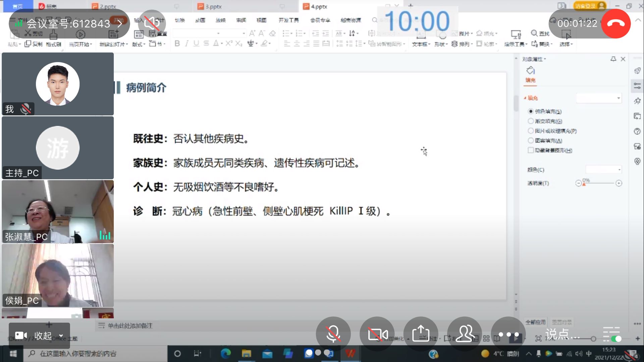Screen dimensions: 644x362
Task: Turn on the camera in meeting controls
Action: 377,334
